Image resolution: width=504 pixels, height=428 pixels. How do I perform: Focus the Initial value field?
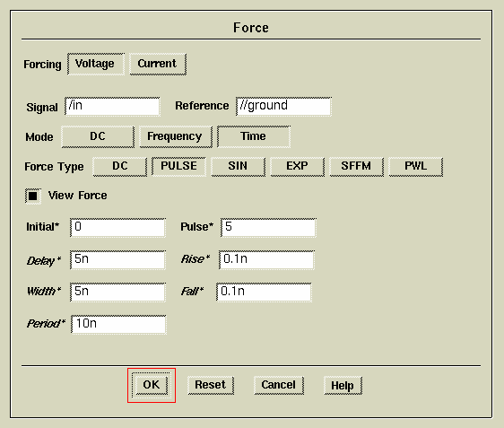117,228
